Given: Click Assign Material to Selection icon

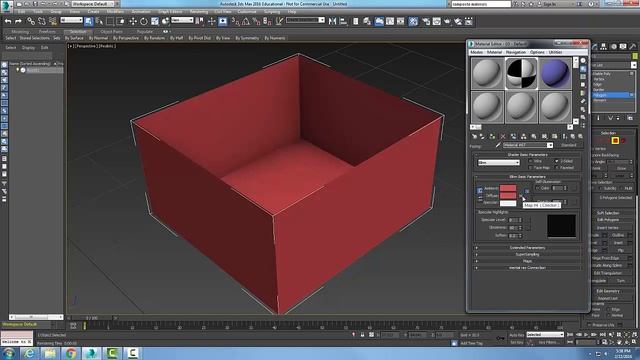Looking at the screenshot, I should 492,136.
